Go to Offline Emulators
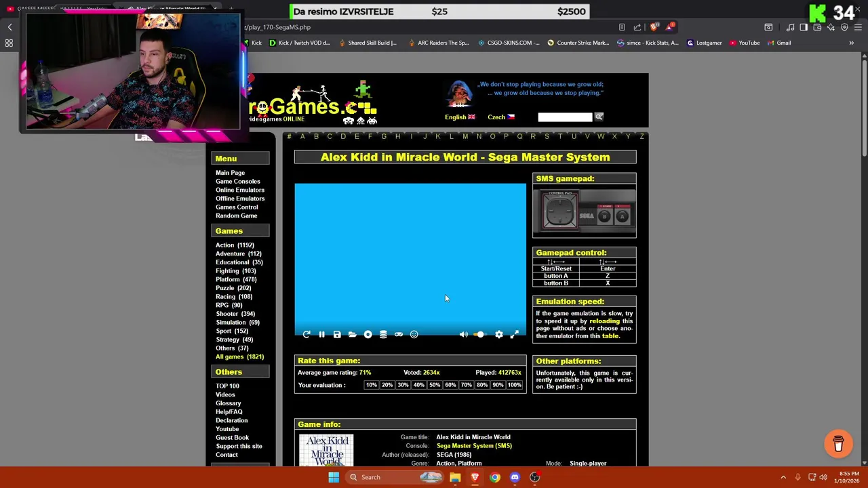This screenshot has width=868, height=488. (x=240, y=199)
